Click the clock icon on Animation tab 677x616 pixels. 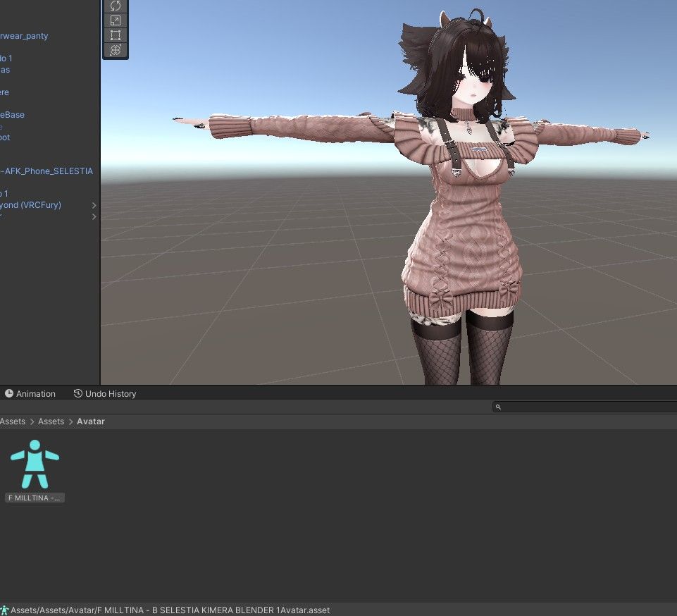tap(9, 393)
